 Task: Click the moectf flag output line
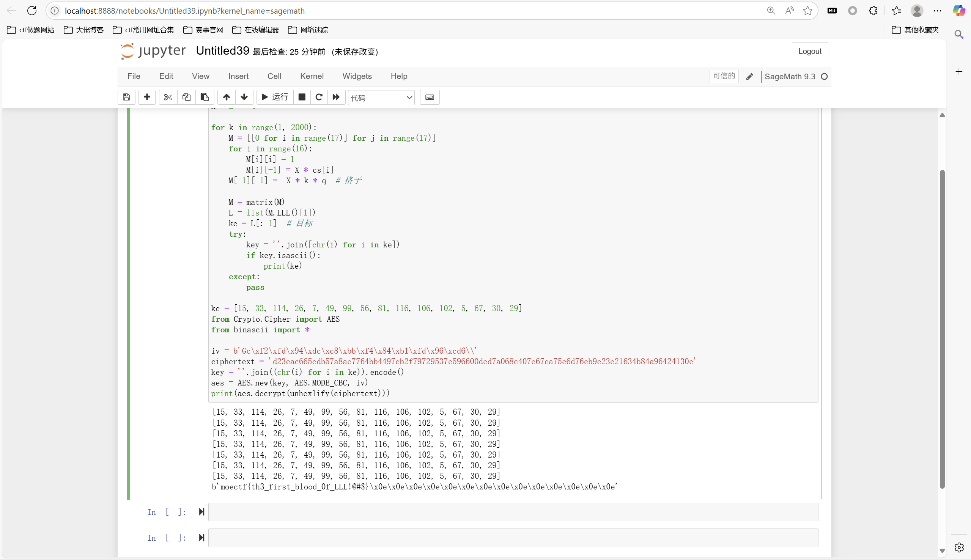(415, 487)
